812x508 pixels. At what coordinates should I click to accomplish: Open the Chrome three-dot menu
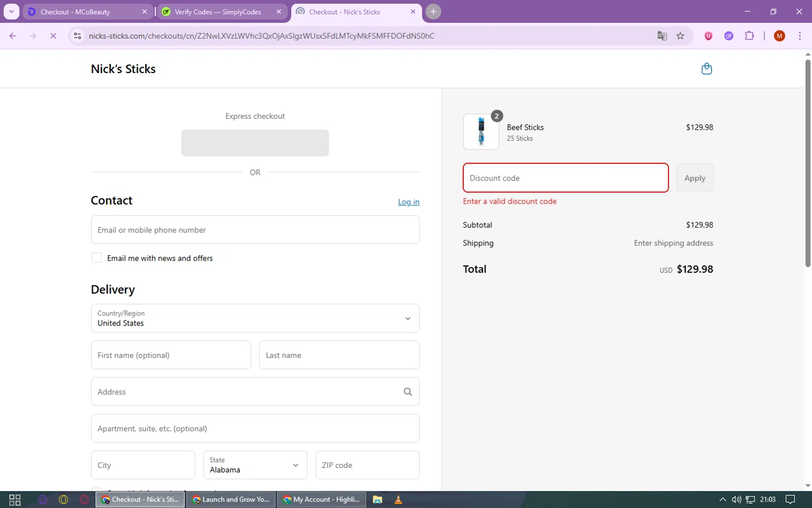tap(800, 36)
